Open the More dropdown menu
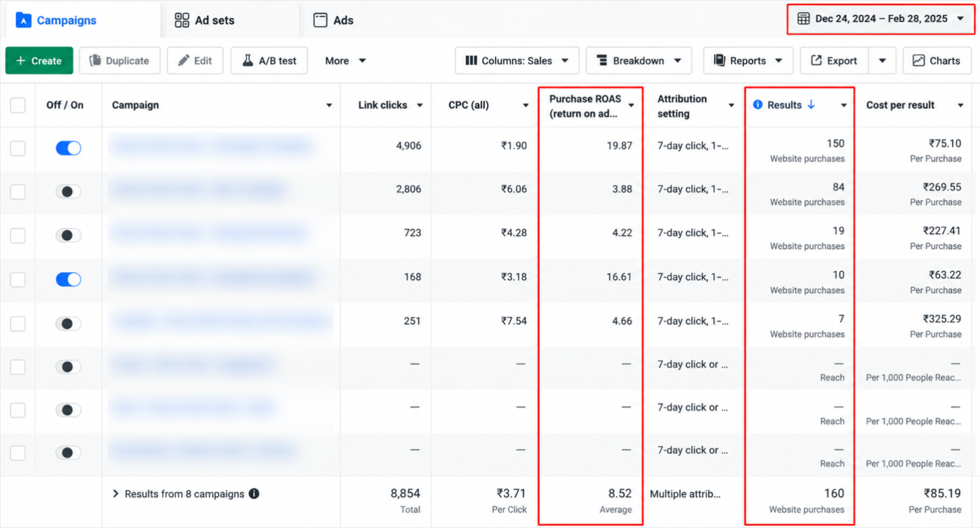This screenshot has width=980, height=528. [x=345, y=60]
